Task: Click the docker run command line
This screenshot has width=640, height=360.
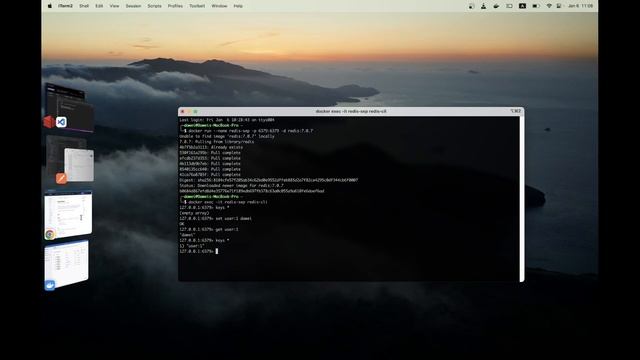Action: tap(249, 131)
